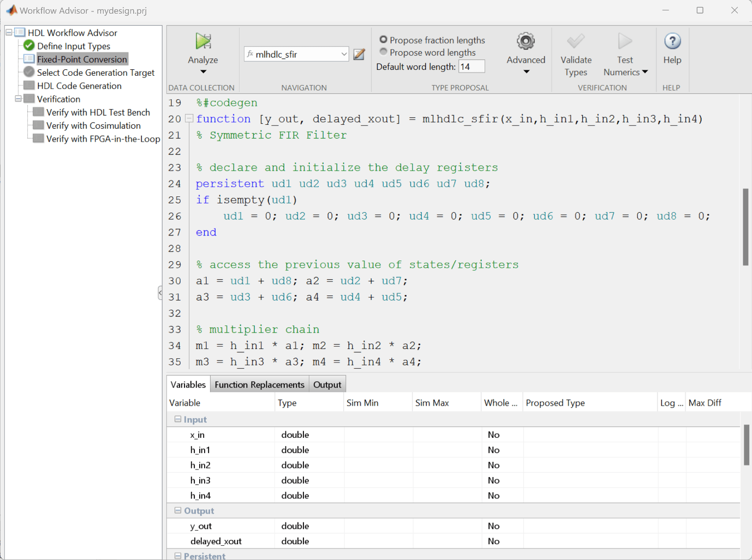The width and height of the screenshot is (752, 560).
Task: Click the Default word length field
Action: click(471, 67)
